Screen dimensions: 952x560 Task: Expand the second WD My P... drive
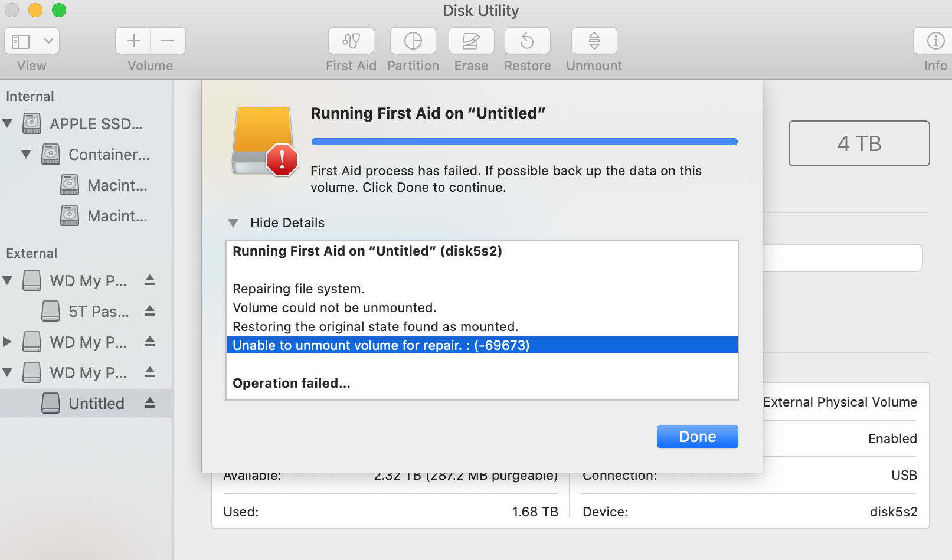coord(8,342)
